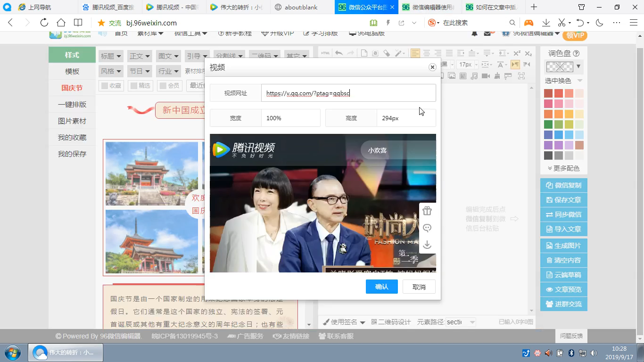The height and width of the screenshot is (362, 644).
Task: Confirm the video insertion with 确认
Action: 381,287
